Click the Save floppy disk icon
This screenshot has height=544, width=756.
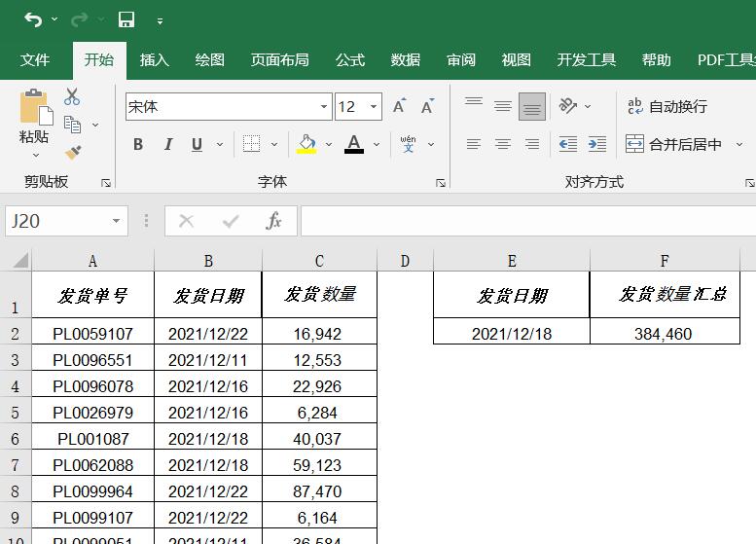(126, 19)
